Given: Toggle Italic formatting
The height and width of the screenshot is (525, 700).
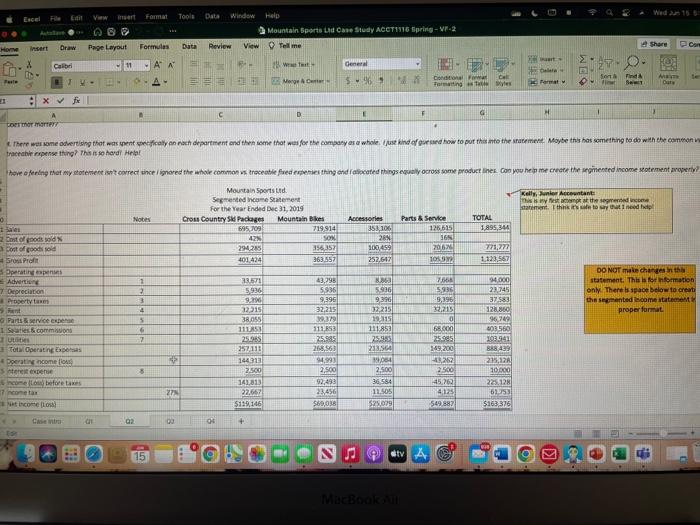Looking at the screenshot, I should [x=70, y=82].
